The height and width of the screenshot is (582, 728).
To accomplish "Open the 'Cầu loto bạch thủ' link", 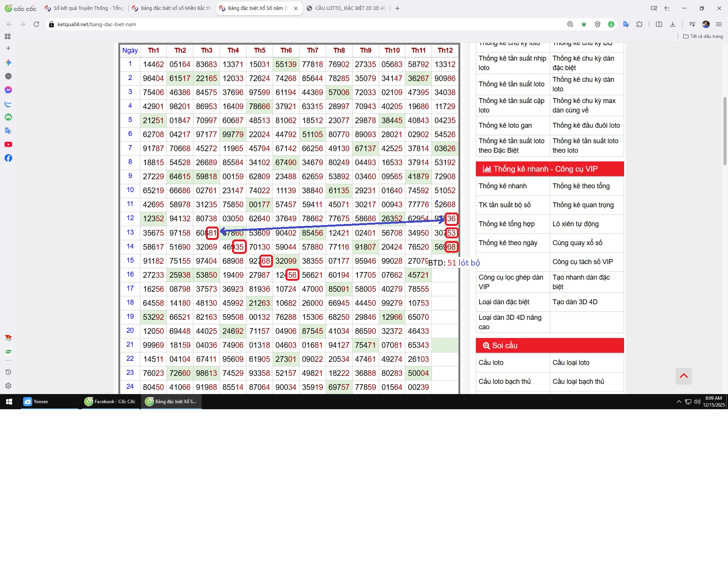I will pos(505,382).
